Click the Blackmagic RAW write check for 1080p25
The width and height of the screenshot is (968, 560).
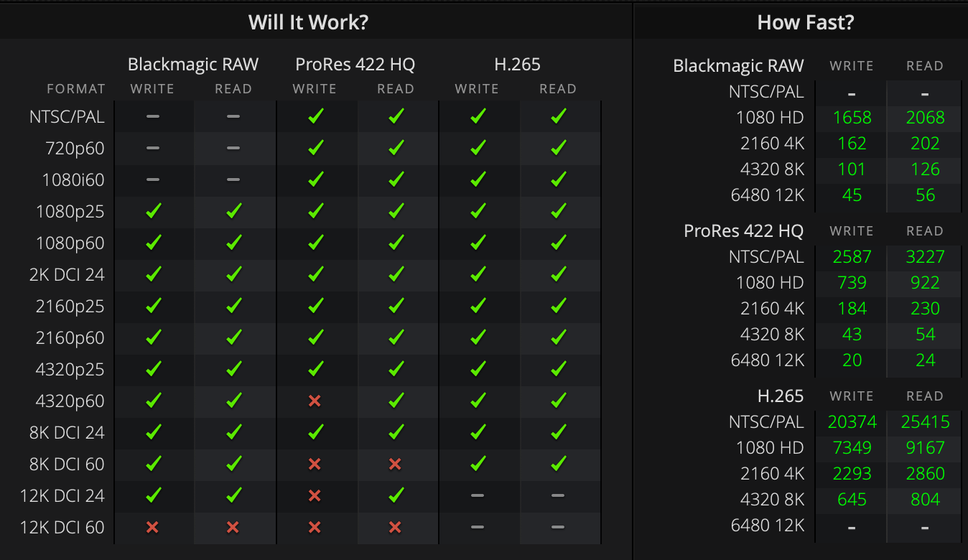tap(153, 211)
